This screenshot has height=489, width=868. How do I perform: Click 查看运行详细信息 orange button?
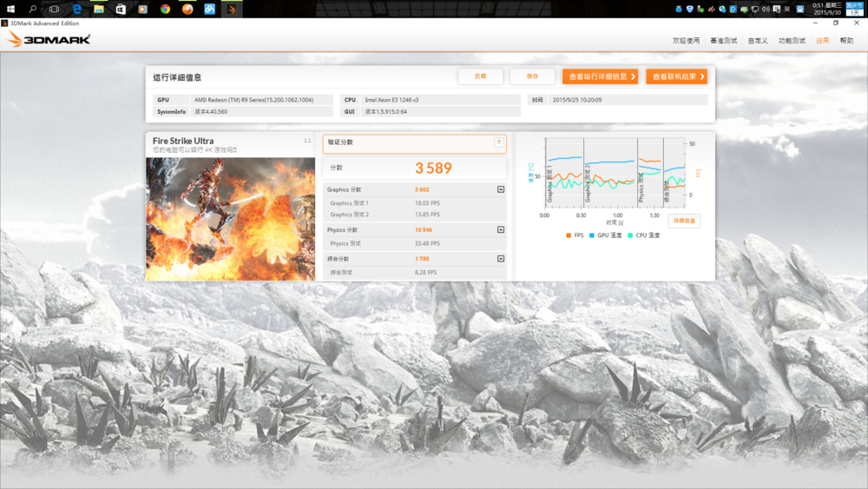pos(600,76)
